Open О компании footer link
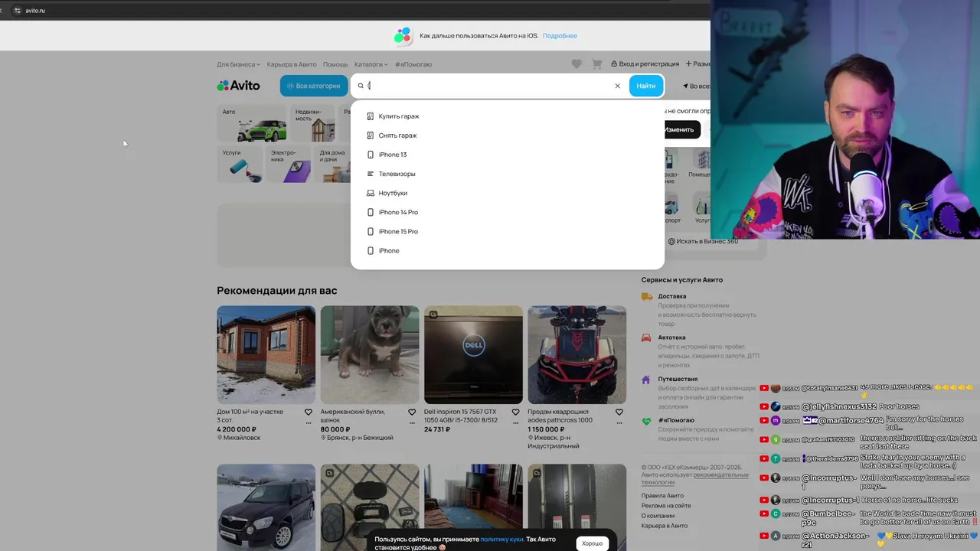The width and height of the screenshot is (980, 551). point(658,516)
